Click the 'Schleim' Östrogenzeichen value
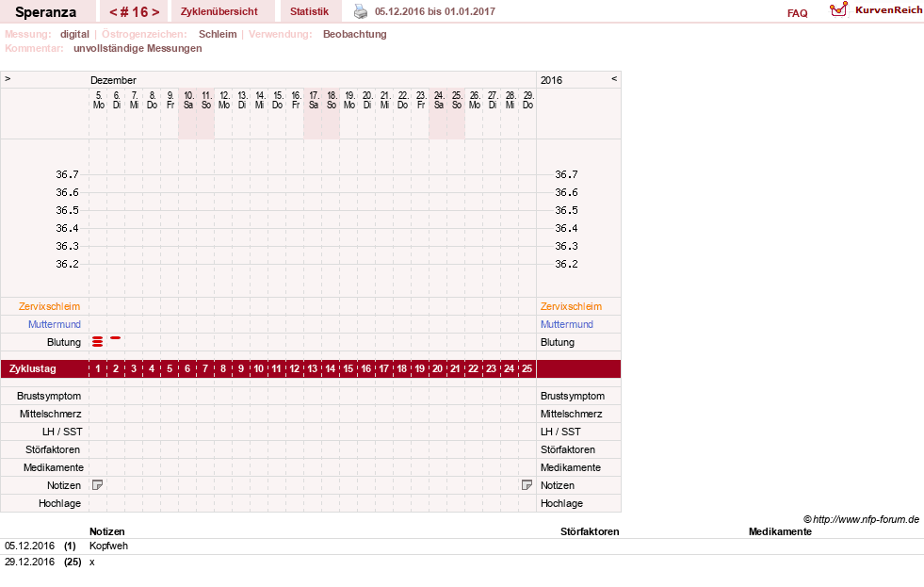 (218, 34)
